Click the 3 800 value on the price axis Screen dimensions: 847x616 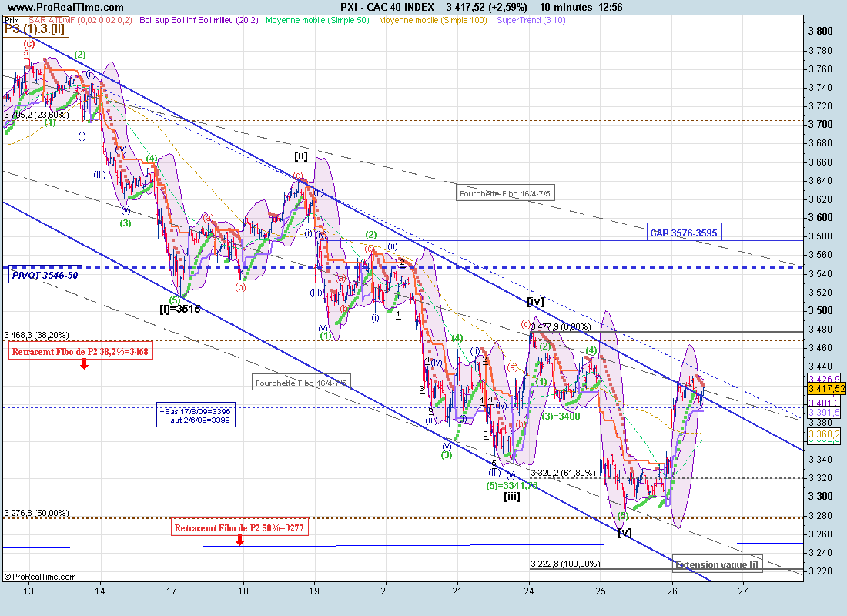[x=821, y=31]
